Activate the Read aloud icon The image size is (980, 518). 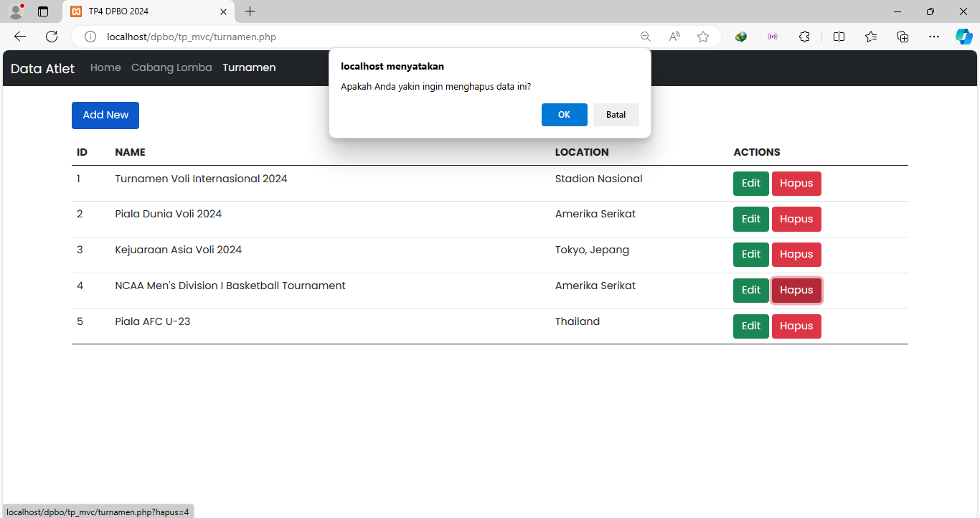pos(674,37)
